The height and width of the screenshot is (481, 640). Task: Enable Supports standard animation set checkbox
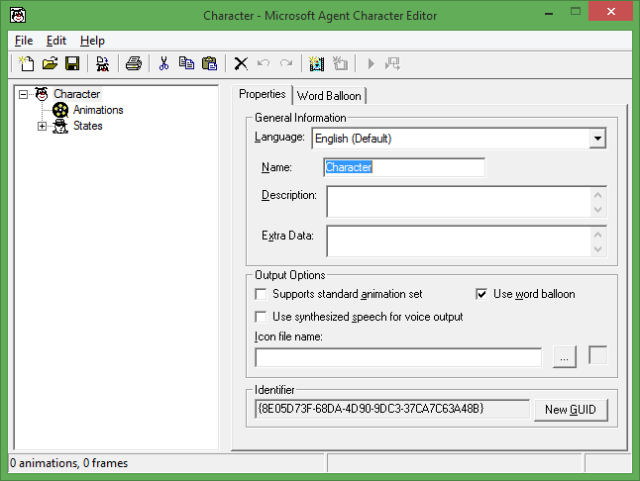pyautogui.click(x=262, y=294)
